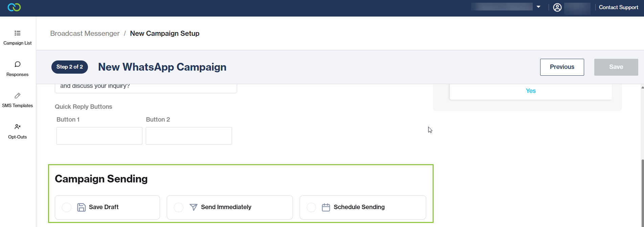644x227 pixels.
Task: Click the Schedule Sending calendar icon
Action: click(326, 207)
